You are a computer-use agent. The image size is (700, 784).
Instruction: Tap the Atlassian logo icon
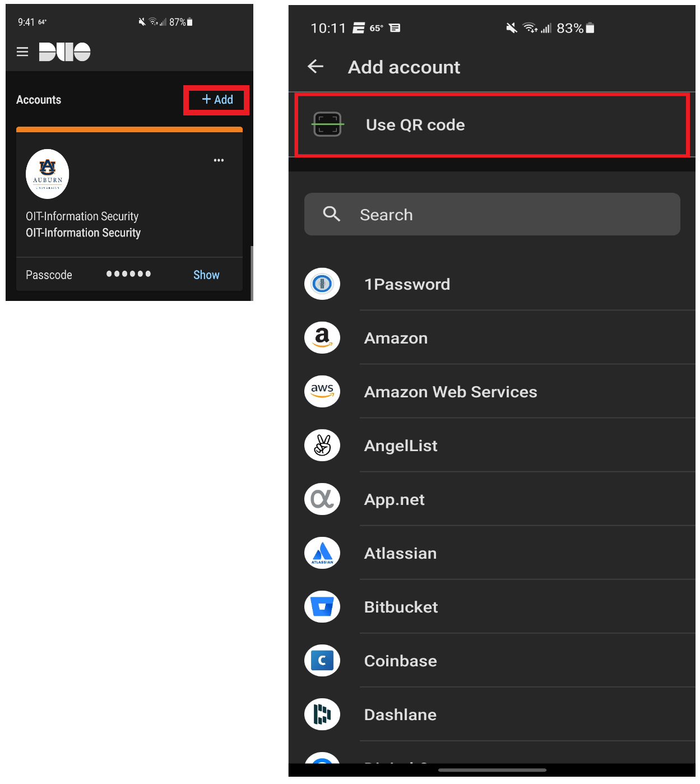[x=322, y=553]
